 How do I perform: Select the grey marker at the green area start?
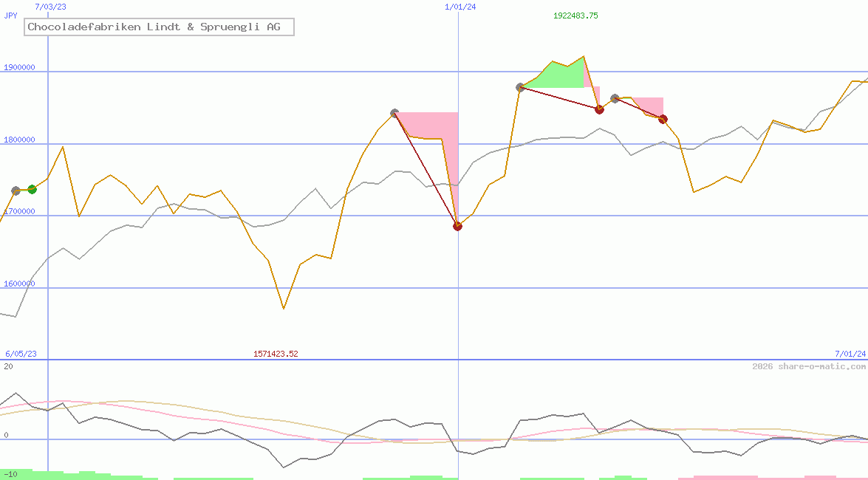(520, 87)
